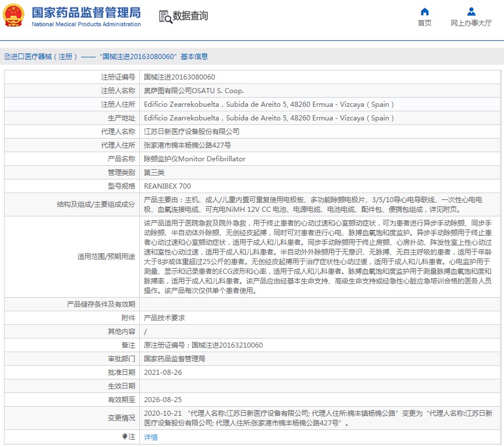Select the 第三类 management class value
Image resolution: width=504 pixels, height=447 pixels.
click(155, 173)
